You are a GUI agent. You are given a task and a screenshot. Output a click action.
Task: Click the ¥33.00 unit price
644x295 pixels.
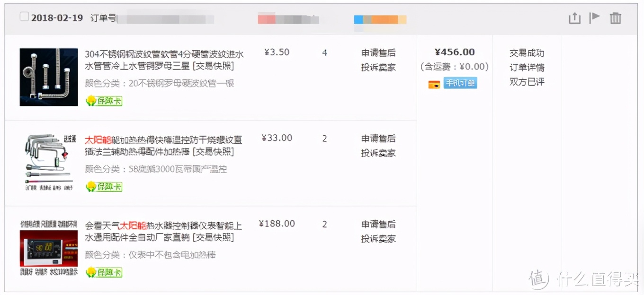click(x=277, y=138)
